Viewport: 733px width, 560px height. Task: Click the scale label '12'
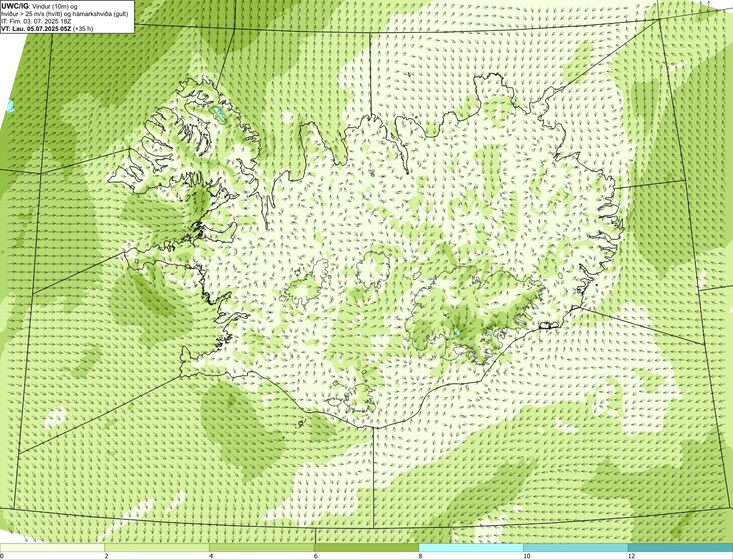(630, 556)
